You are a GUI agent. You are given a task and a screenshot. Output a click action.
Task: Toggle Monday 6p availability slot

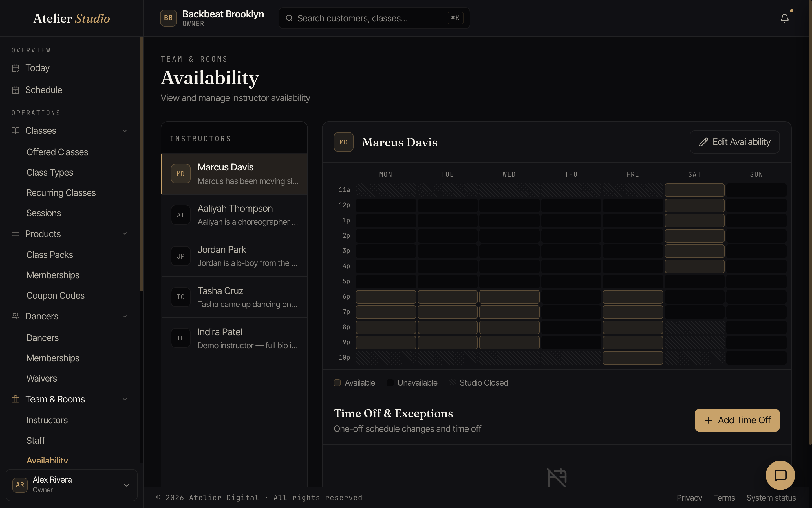click(x=386, y=297)
